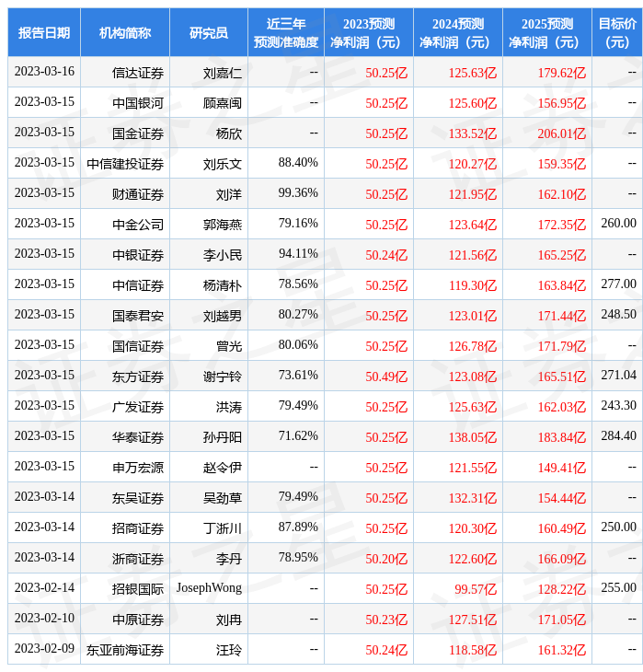Click the 119.30亿 forecast value
The height and width of the screenshot is (672, 643).
pyautogui.click(x=473, y=285)
